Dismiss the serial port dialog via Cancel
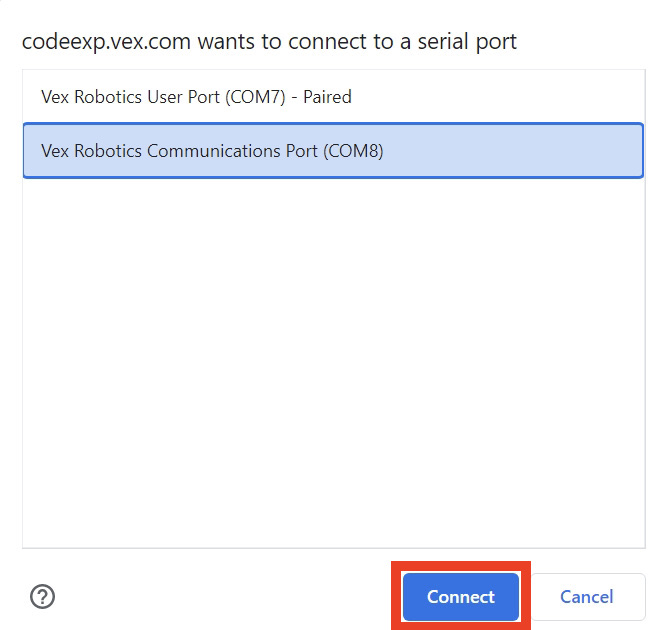 tap(587, 597)
